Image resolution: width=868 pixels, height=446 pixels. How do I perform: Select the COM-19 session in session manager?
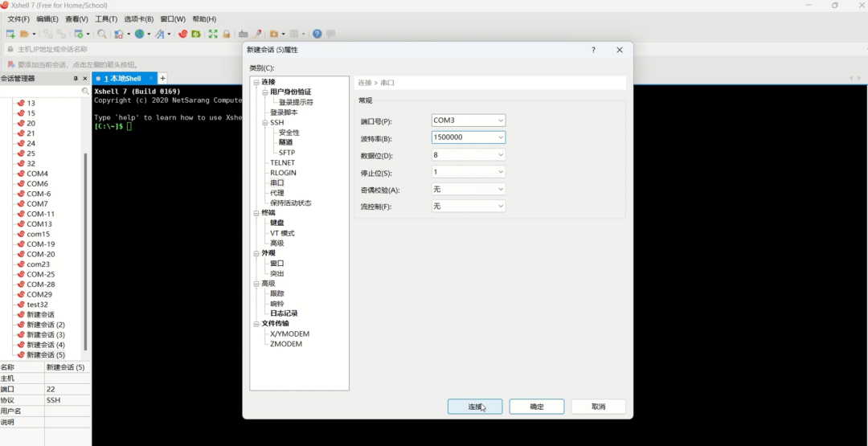(40, 244)
